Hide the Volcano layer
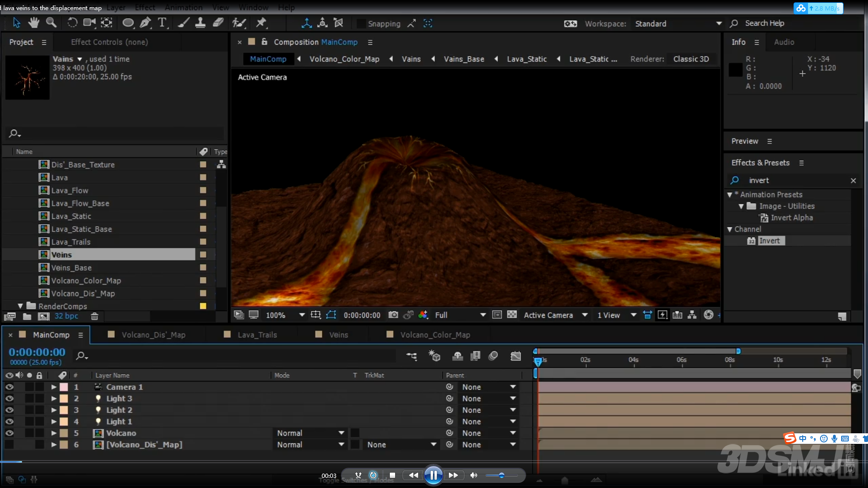This screenshot has width=868, height=488. tap(9, 433)
